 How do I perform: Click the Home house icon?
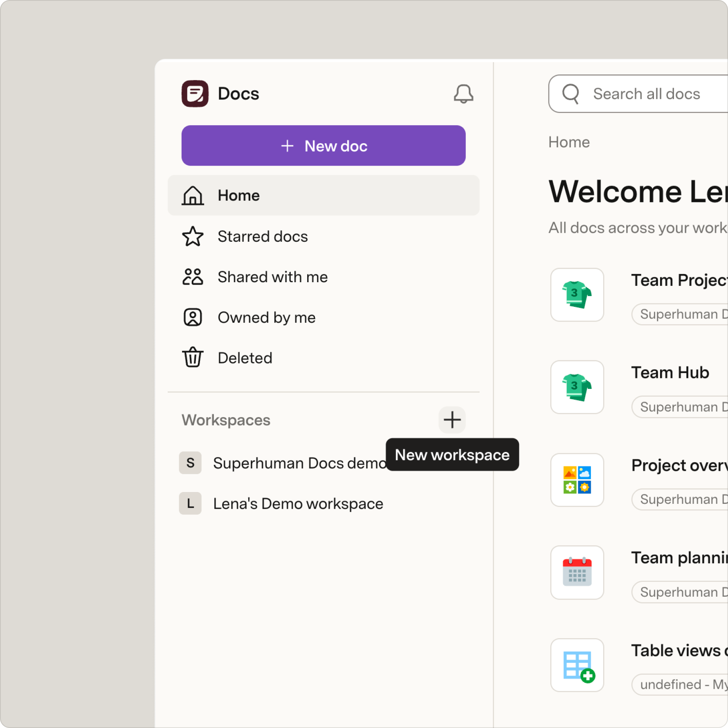click(x=193, y=195)
